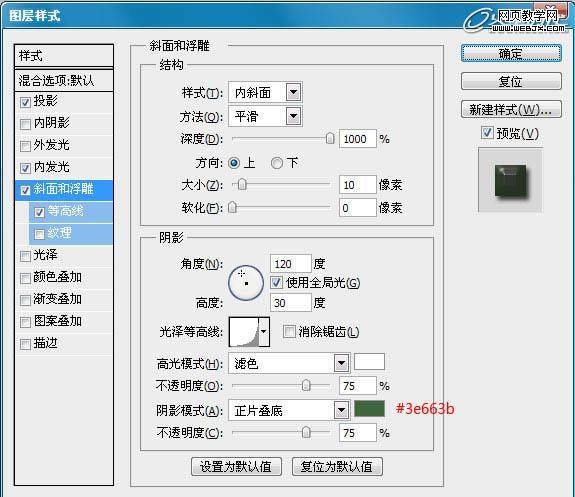Viewport: 575px width, 497px height.
Task: Select the 下 direction radio button
Action: click(x=277, y=163)
